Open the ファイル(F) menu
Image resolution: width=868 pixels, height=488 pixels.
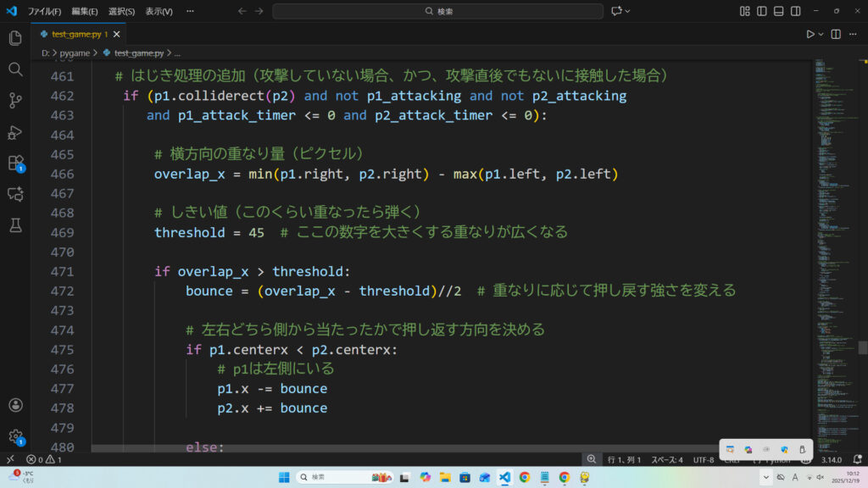click(x=44, y=11)
